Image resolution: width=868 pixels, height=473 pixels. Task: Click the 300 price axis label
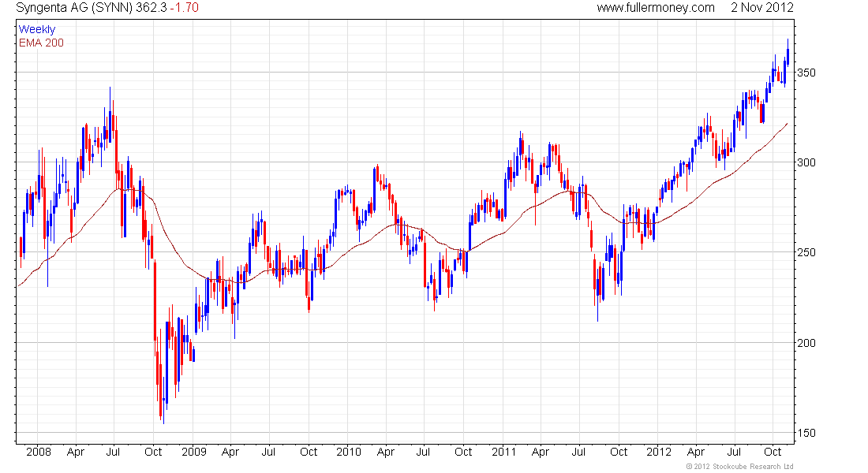pyautogui.click(x=806, y=162)
